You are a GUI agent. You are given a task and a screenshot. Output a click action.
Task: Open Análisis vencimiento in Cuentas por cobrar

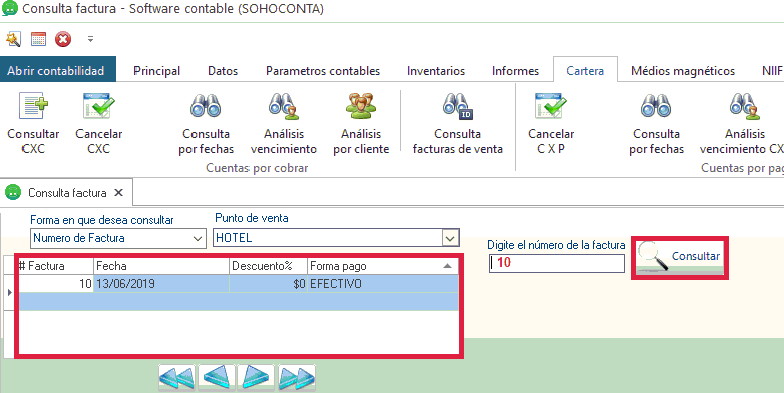tap(284, 124)
